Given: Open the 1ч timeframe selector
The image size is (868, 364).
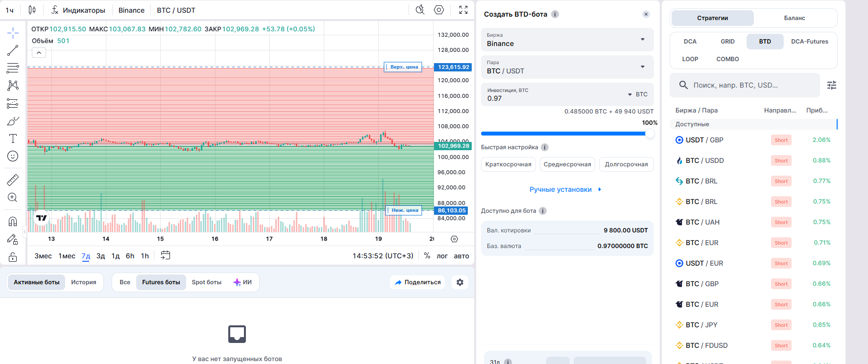Looking at the screenshot, I should click(x=10, y=10).
